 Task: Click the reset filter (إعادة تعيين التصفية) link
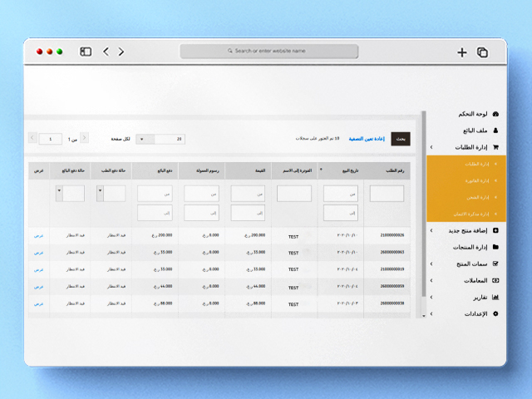(366, 139)
